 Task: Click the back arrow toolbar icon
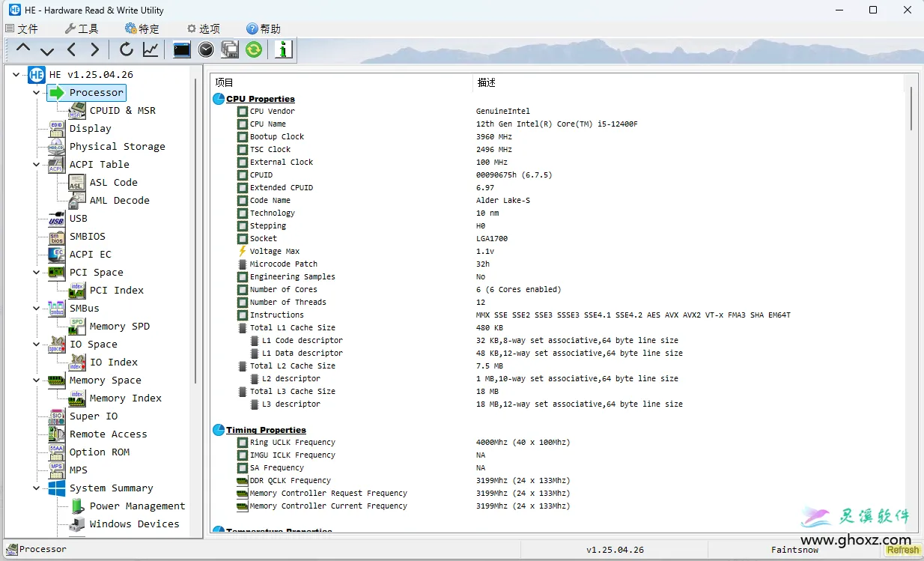(x=71, y=50)
